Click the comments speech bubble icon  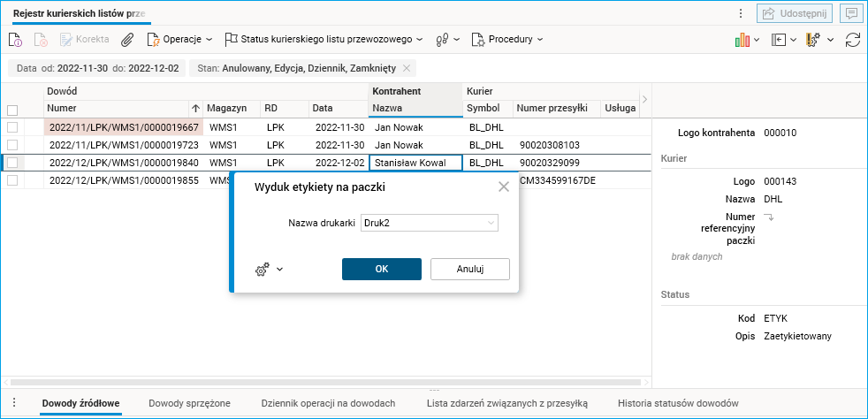(x=852, y=13)
